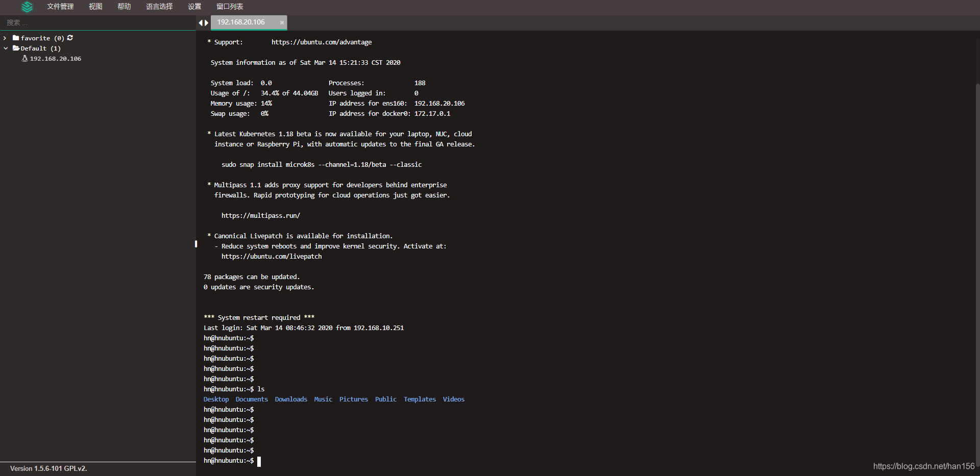Select the favorite (0) folder

pyautogui.click(x=42, y=38)
